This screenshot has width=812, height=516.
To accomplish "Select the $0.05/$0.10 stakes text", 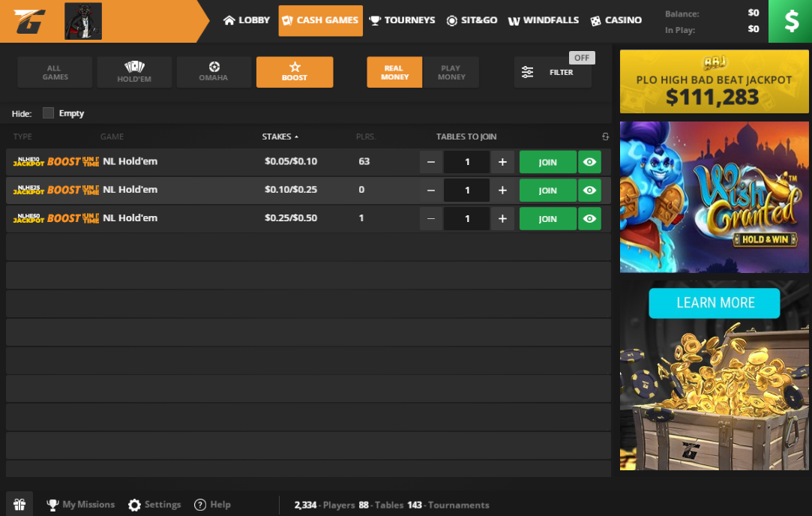I will pos(290,161).
